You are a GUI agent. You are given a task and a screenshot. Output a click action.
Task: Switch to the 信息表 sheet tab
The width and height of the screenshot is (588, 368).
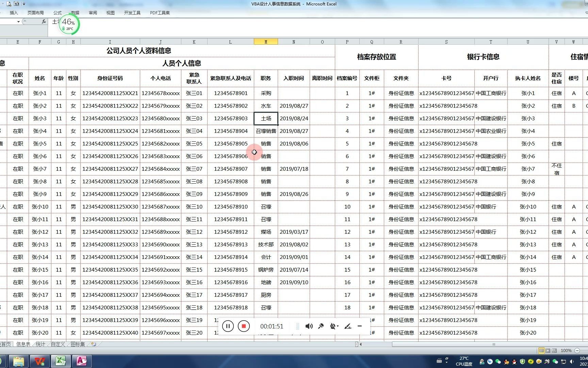coord(23,344)
